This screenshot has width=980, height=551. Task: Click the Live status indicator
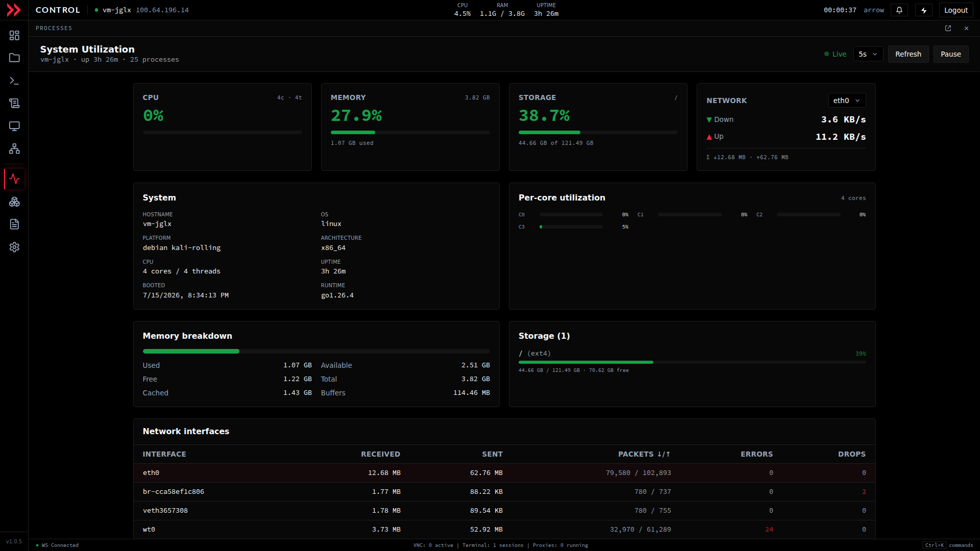click(835, 54)
